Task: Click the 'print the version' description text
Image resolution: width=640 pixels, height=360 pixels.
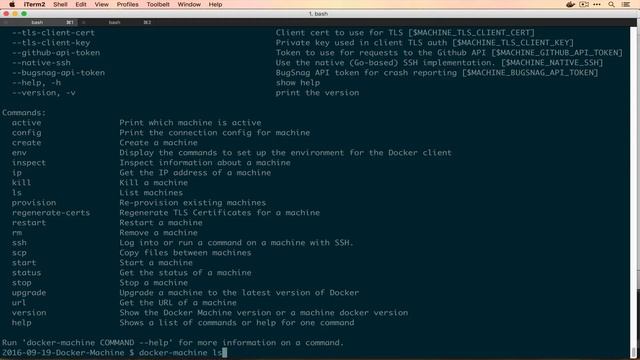Action: (317, 93)
